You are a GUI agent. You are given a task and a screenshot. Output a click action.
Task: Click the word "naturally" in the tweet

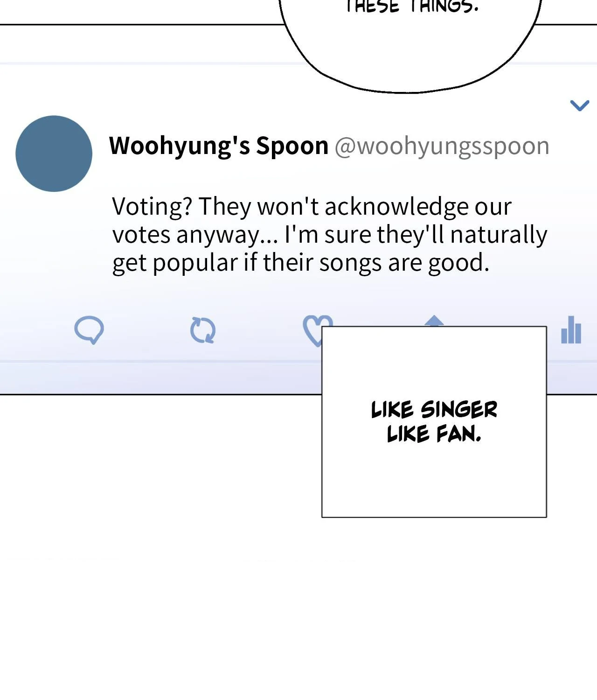(x=499, y=235)
